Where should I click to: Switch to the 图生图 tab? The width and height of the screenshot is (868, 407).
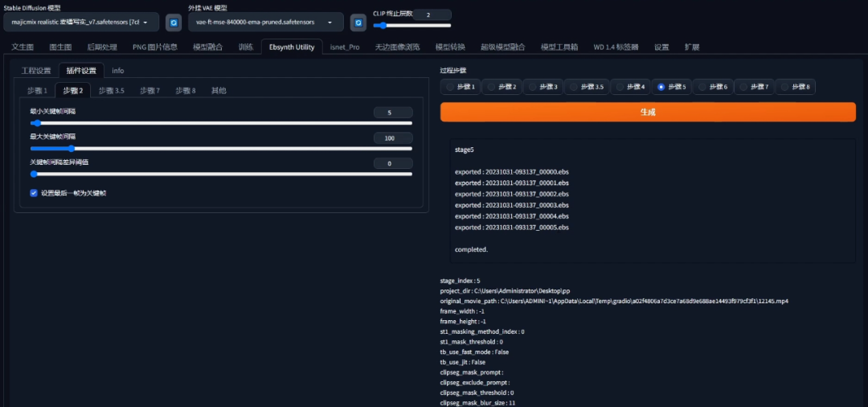coord(60,47)
